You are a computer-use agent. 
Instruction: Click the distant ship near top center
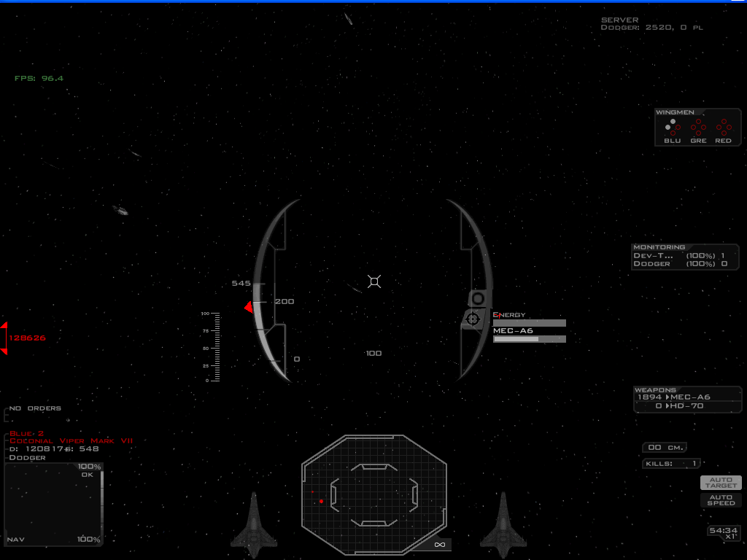(348, 18)
